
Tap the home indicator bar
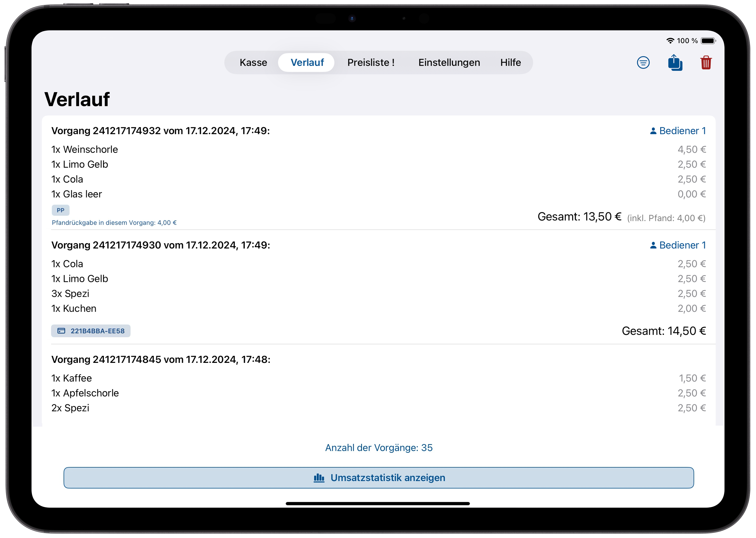click(378, 504)
